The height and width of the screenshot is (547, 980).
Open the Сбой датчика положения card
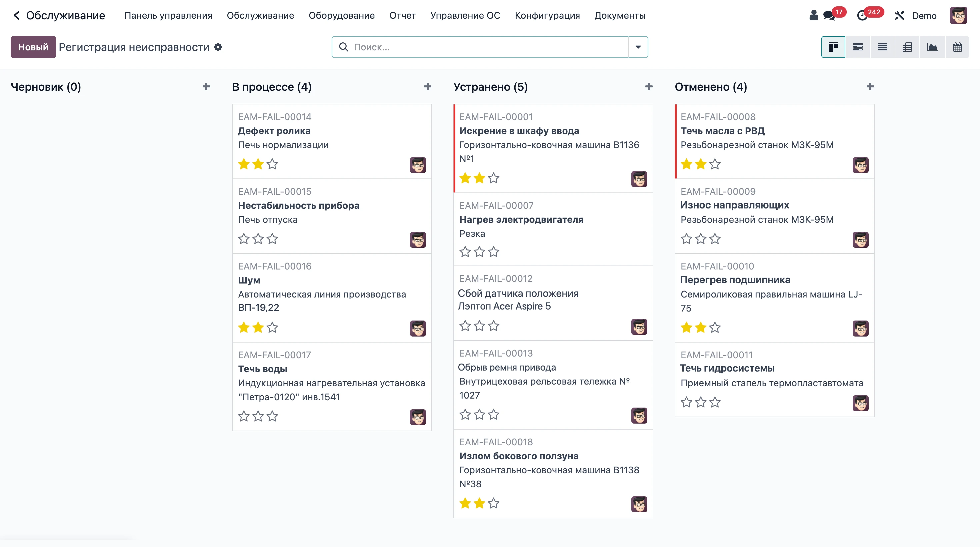click(x=553, y=303)
